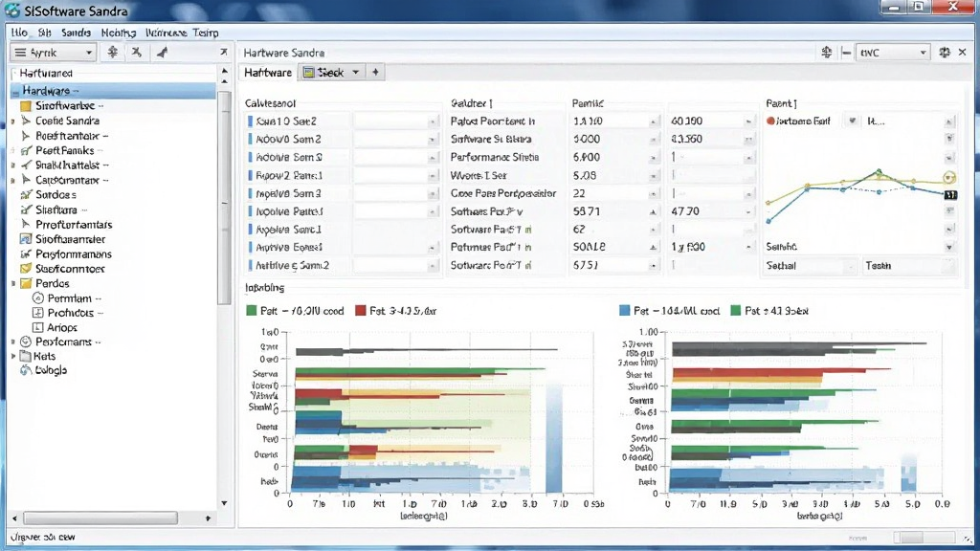The image size is (980, 551).
Task: Select the Prroftertamtars tree item
Action: (74, 224)
